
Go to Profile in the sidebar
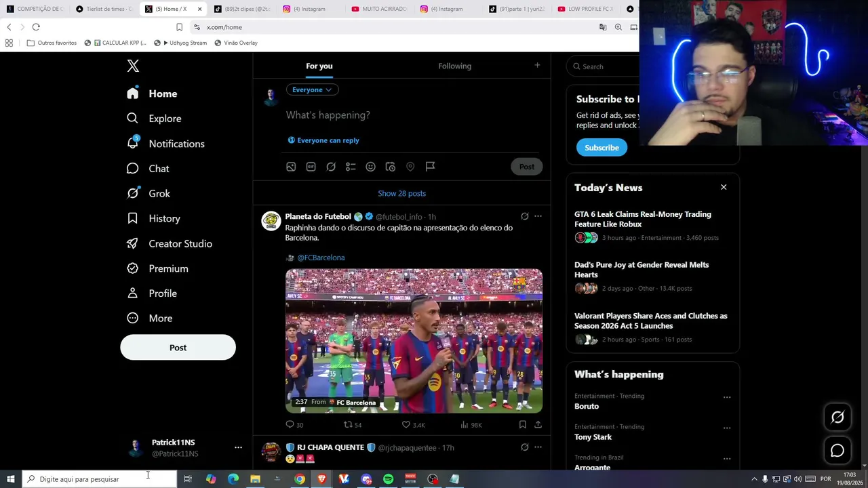(152, 293)
